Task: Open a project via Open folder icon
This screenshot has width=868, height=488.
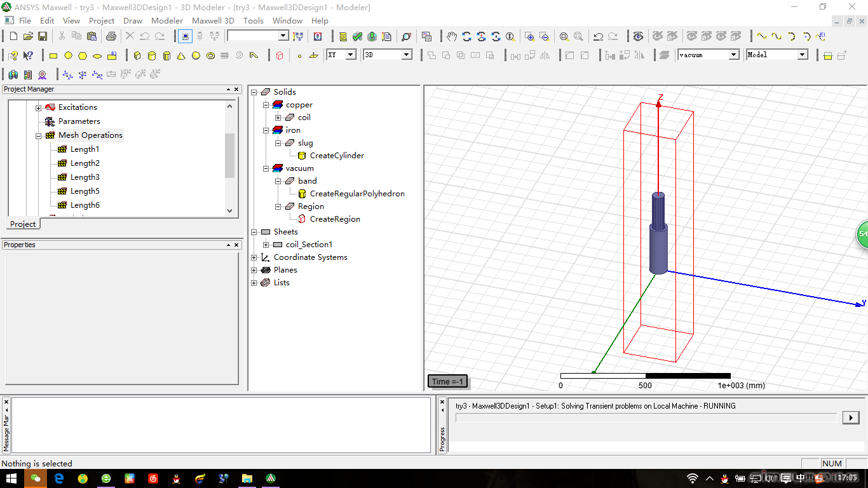Action: click(28, 37)
